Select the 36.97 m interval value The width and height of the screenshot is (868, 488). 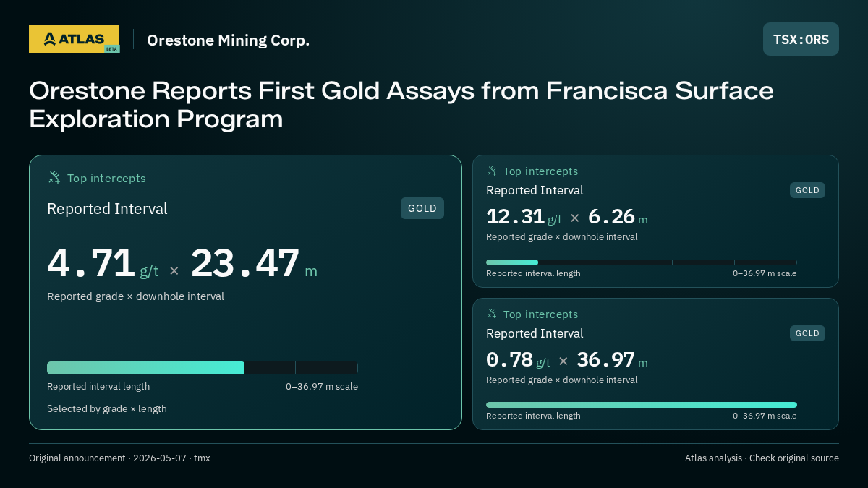pyautogui.click(x=612, y=360)
